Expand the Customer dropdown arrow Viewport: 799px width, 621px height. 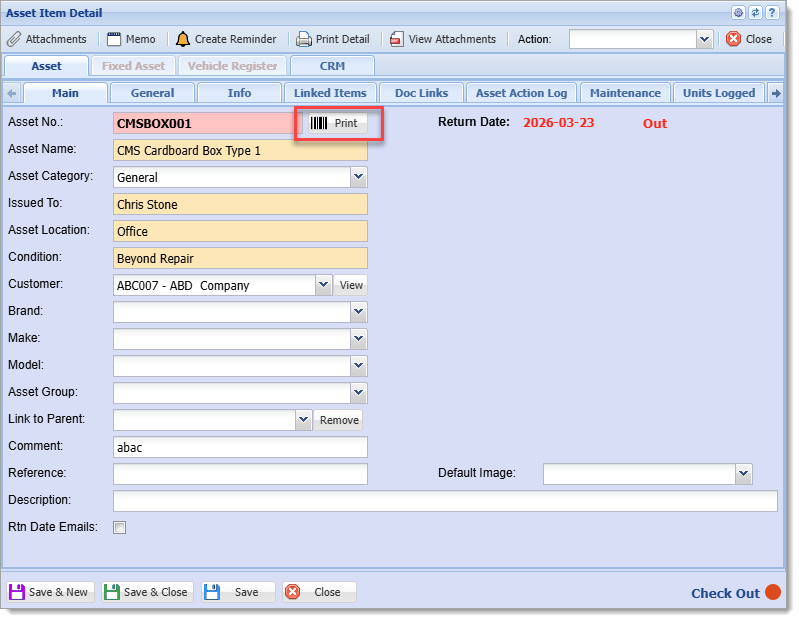coord(324,285)
